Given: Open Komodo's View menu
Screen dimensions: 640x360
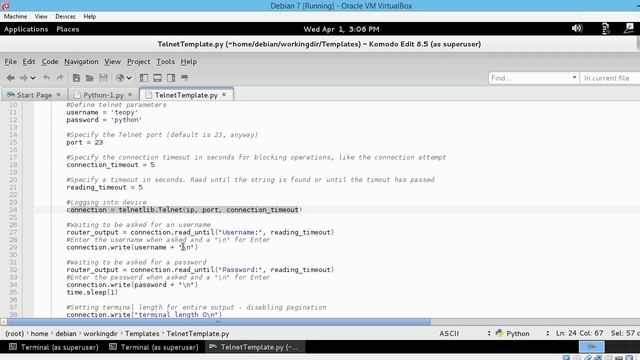Looking at the screenshot, I should [112, 62].
